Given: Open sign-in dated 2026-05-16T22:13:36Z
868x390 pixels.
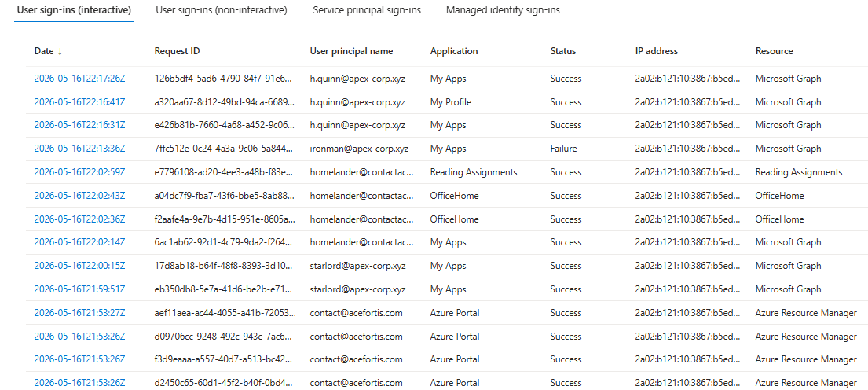Looking at the screenshot, I should 79,149.
